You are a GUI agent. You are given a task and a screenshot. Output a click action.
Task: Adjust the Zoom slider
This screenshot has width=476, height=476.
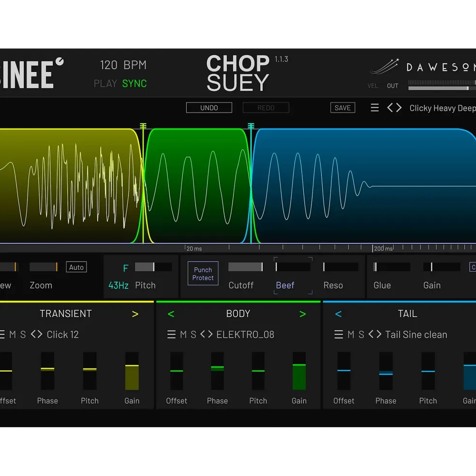44,267
